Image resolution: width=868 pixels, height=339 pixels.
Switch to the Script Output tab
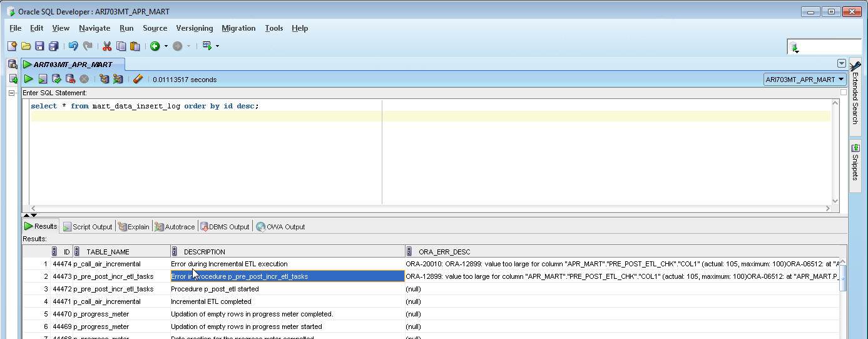click(x=88, y=227)
